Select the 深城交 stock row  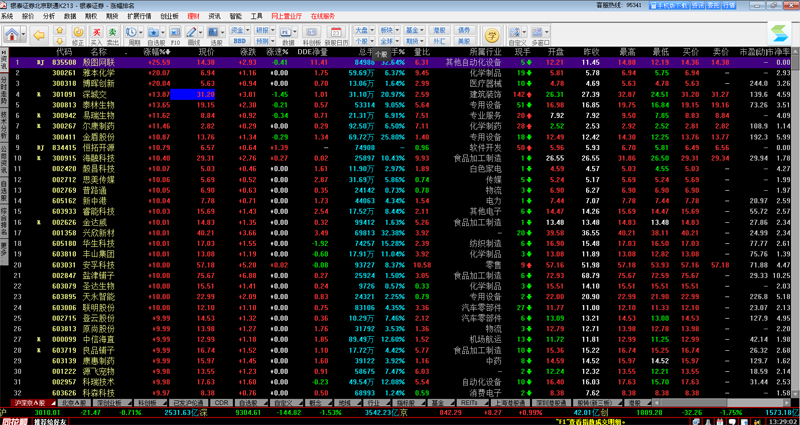(400, 94)
